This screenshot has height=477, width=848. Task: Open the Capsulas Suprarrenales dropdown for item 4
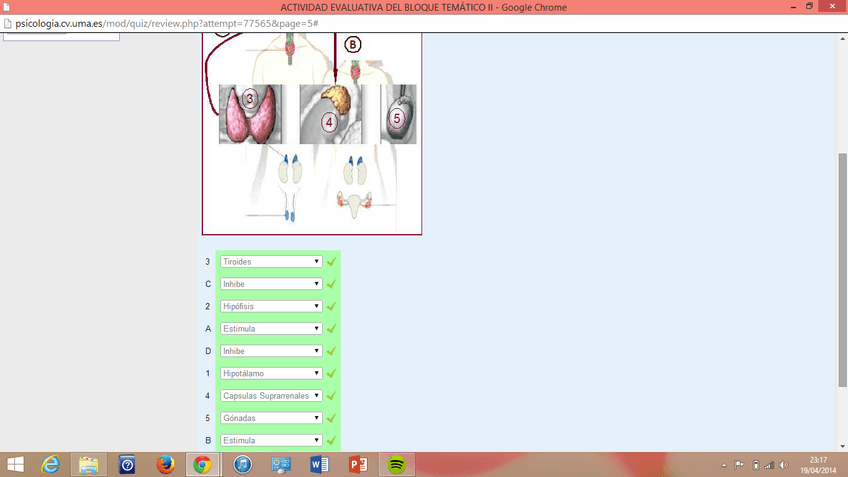(271, 396)
